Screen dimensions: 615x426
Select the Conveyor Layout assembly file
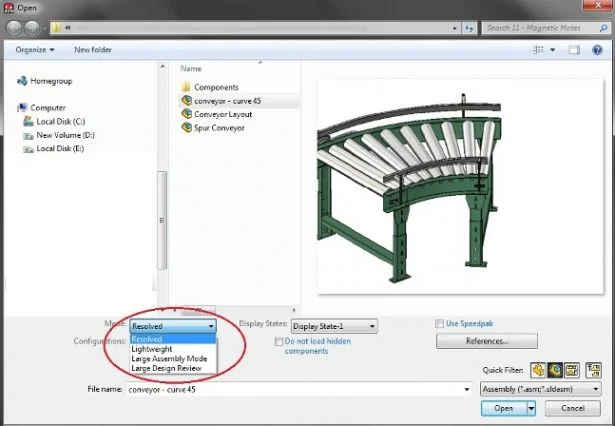point(222,114)
